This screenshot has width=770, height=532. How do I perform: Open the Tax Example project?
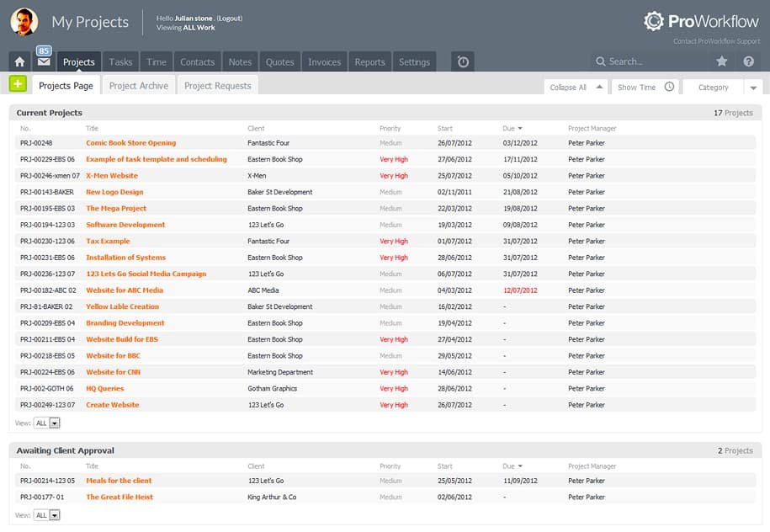pos(108,242)
